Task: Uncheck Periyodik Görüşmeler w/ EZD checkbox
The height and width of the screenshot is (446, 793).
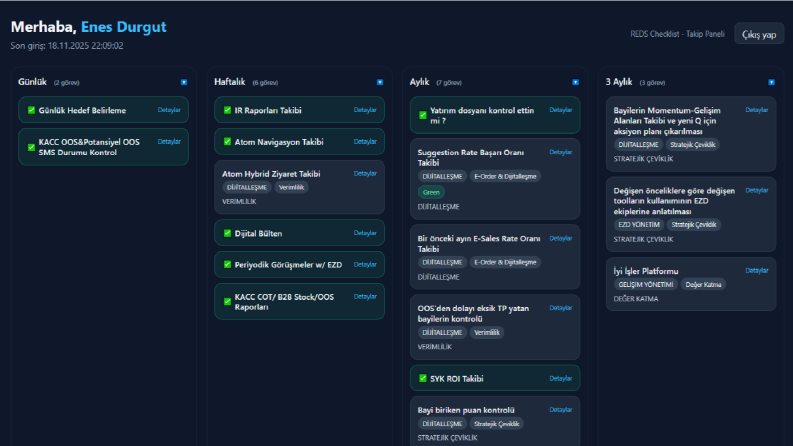Action: click(x=227, y=264)
